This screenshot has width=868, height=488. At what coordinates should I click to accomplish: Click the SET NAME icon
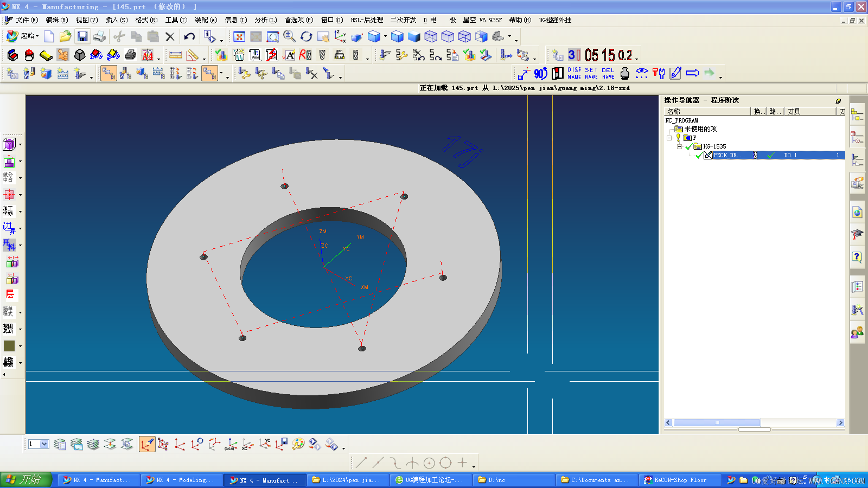coord(591,73)
